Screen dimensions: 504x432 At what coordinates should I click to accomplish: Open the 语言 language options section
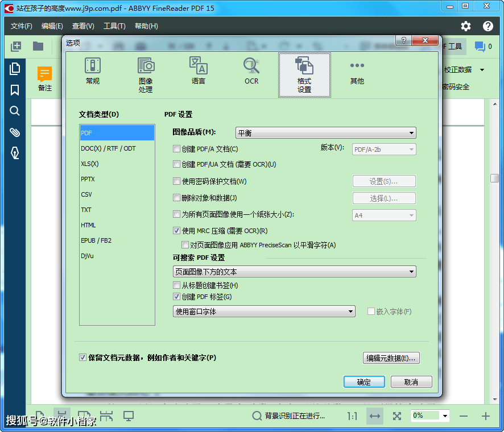[199, 71]
